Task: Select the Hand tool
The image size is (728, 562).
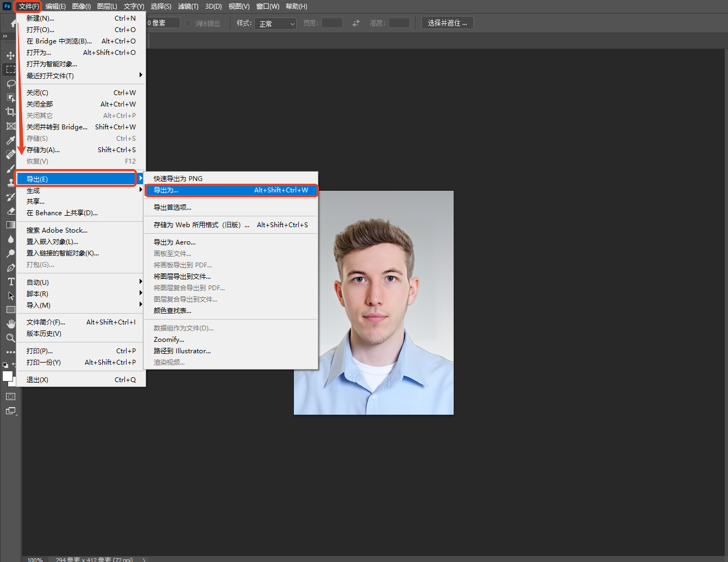Action: point(10,324)
